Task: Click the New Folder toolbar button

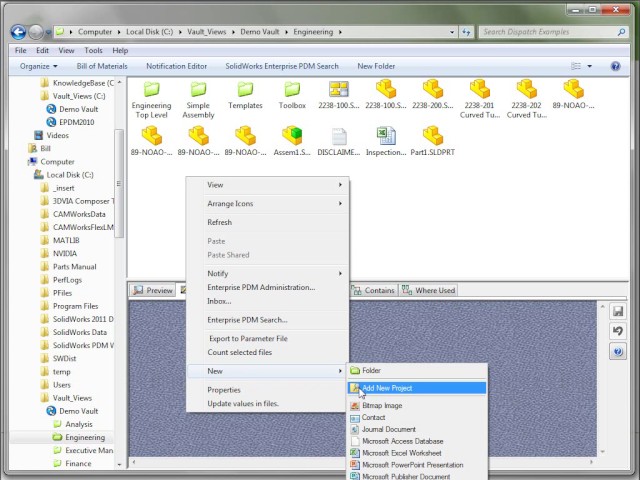Action: [x=376, y=66]
